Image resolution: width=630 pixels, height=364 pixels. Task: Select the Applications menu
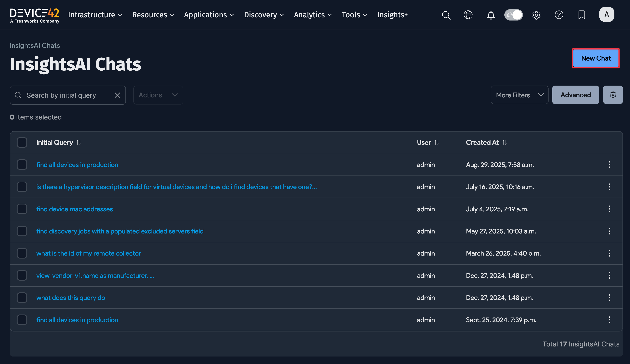point(209,15)
